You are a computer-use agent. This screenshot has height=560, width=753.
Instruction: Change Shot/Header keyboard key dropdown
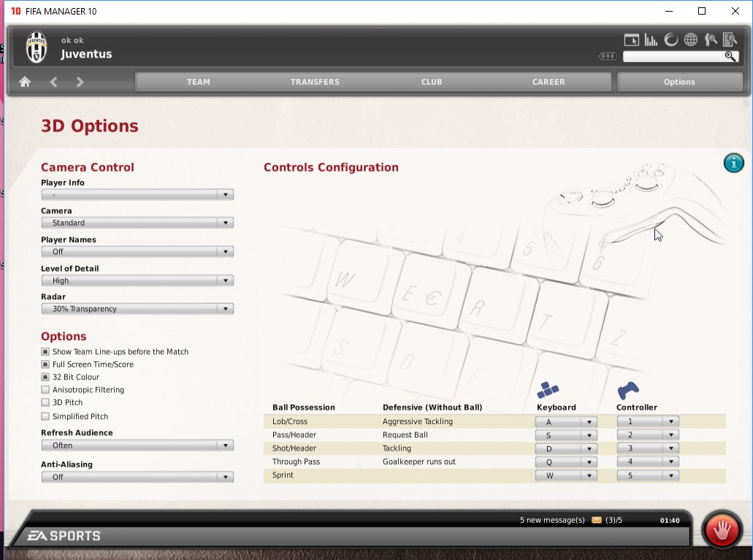click(x=566, y=448)
